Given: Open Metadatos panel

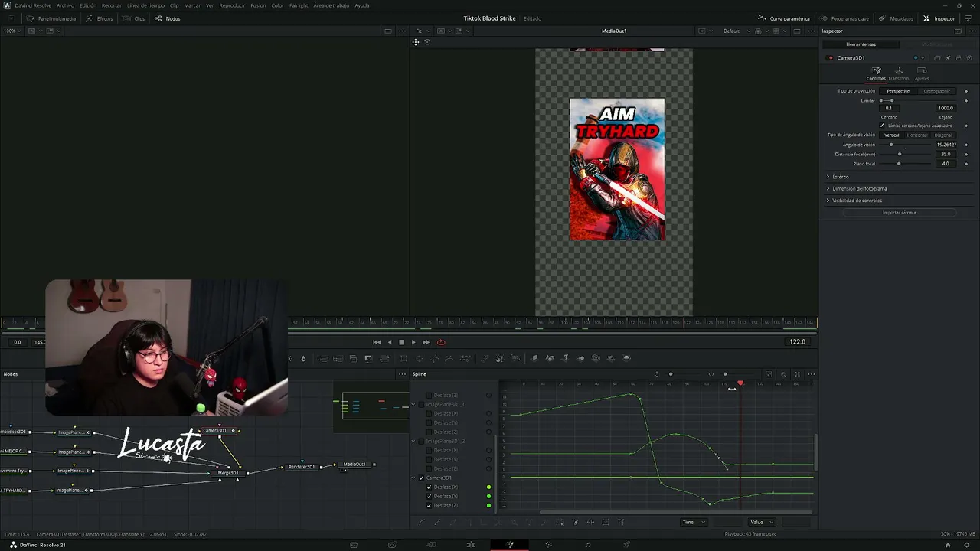Looking at the screenshot, I should [x=897, y=18].
